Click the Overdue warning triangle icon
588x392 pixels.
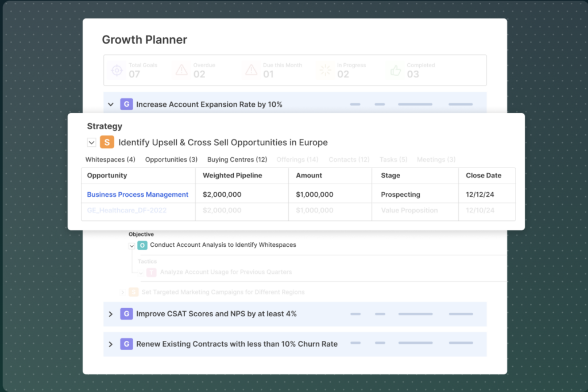[x=182, y=70]
